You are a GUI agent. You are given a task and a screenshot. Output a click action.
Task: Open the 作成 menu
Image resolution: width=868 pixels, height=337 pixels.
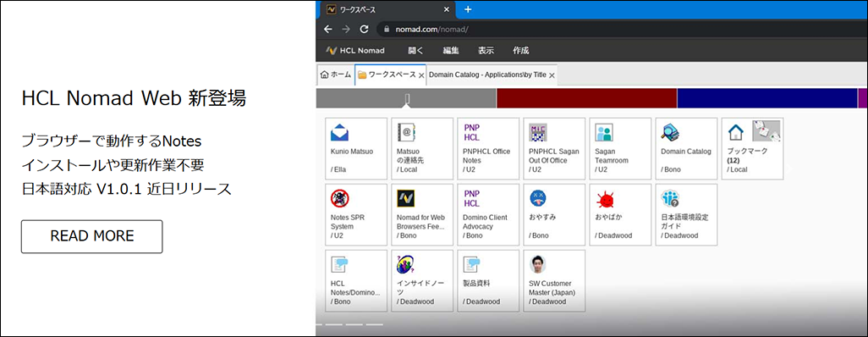click(521, 51)
